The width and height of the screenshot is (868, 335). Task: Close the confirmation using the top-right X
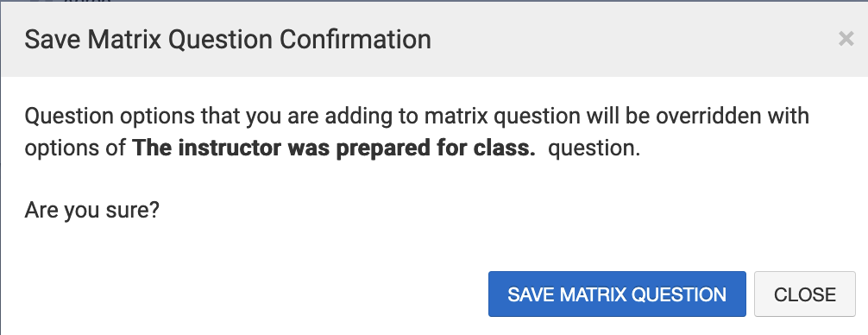846,39
